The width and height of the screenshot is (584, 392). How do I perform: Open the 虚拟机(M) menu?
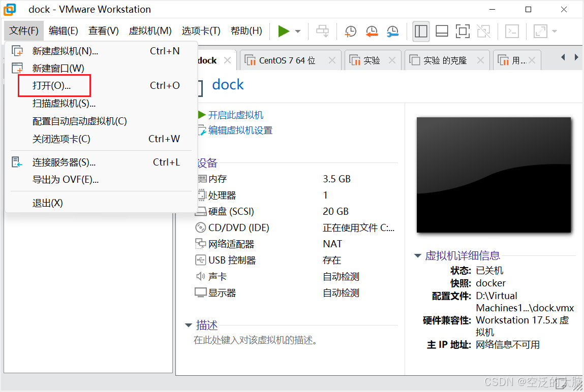tap(150, 30)
